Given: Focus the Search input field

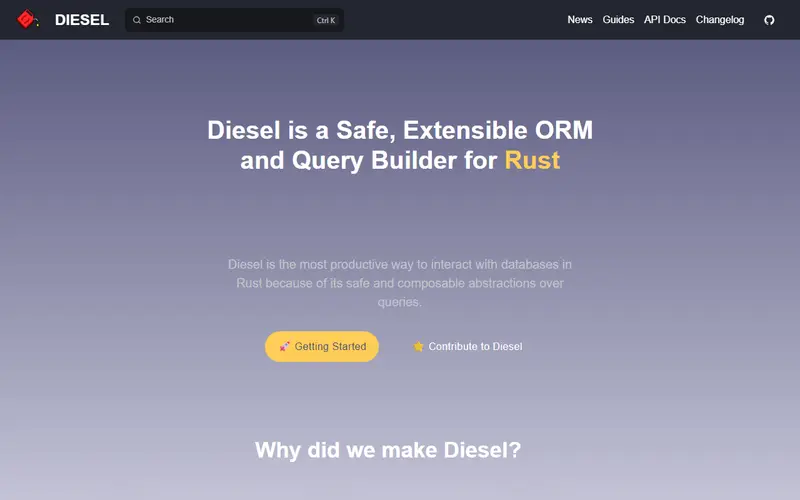Looking at the screenshot, I should coord(234,20).
